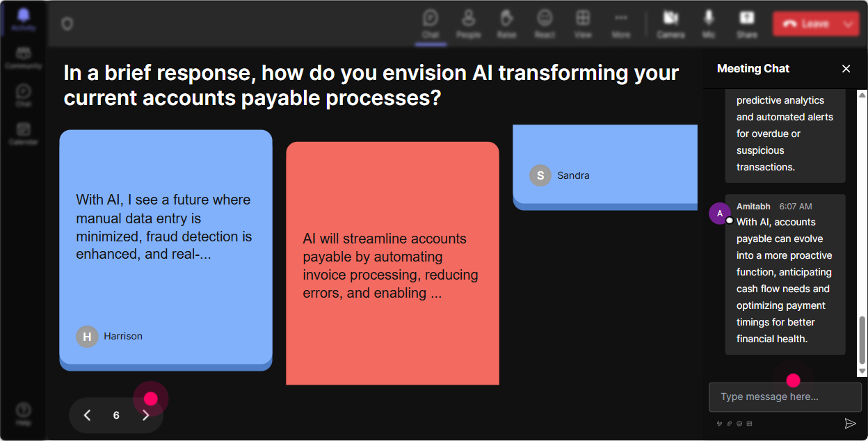Open Sandra's response card
This screenshot has height=441, width=868.
point(605,167)
